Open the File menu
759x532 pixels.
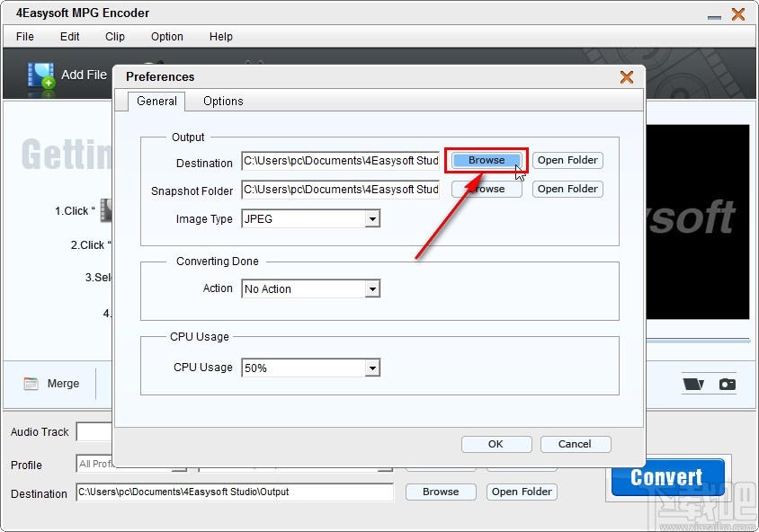(24, 37)
